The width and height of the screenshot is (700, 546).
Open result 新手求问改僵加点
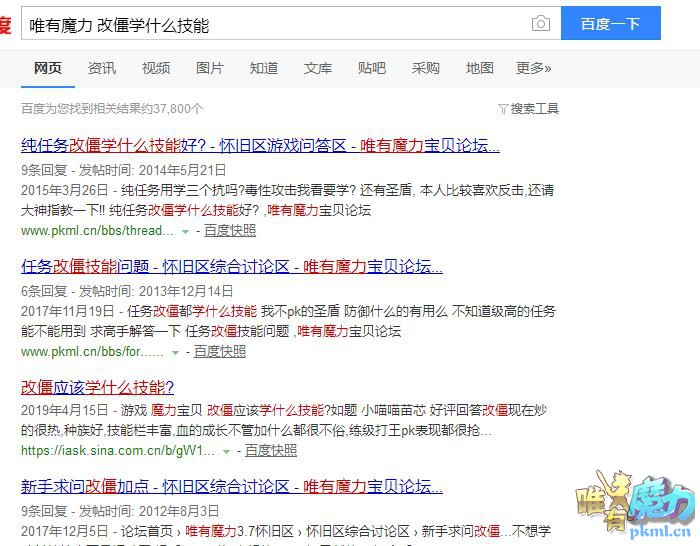point(231,486)
